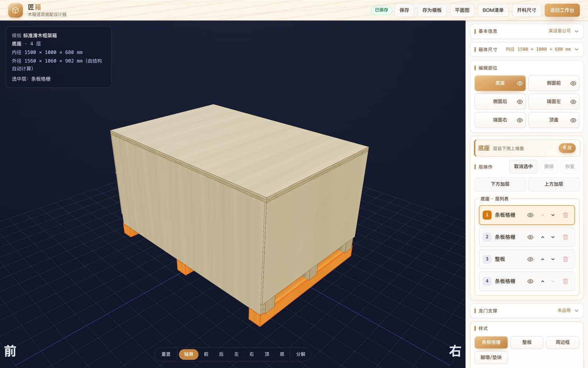
Task: Toggle visibility eye for 侧面前 part
Action: coord(573,84)
